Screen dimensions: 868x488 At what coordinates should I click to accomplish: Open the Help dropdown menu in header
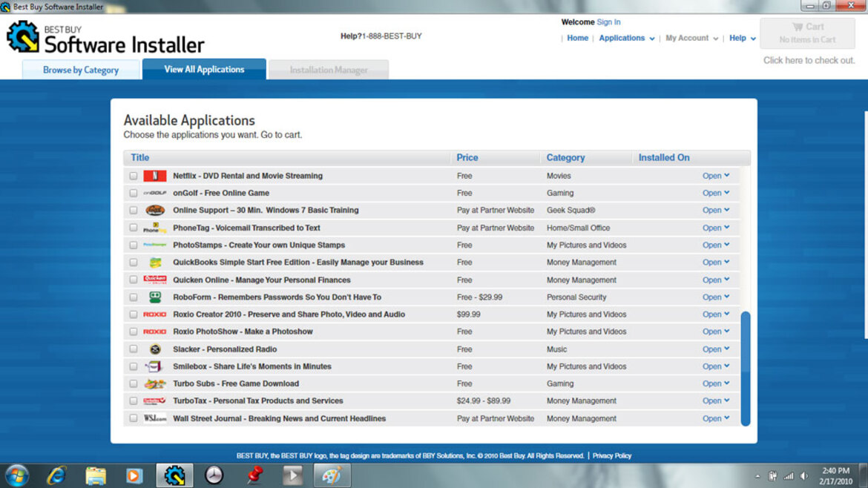(x=743, y=38)
